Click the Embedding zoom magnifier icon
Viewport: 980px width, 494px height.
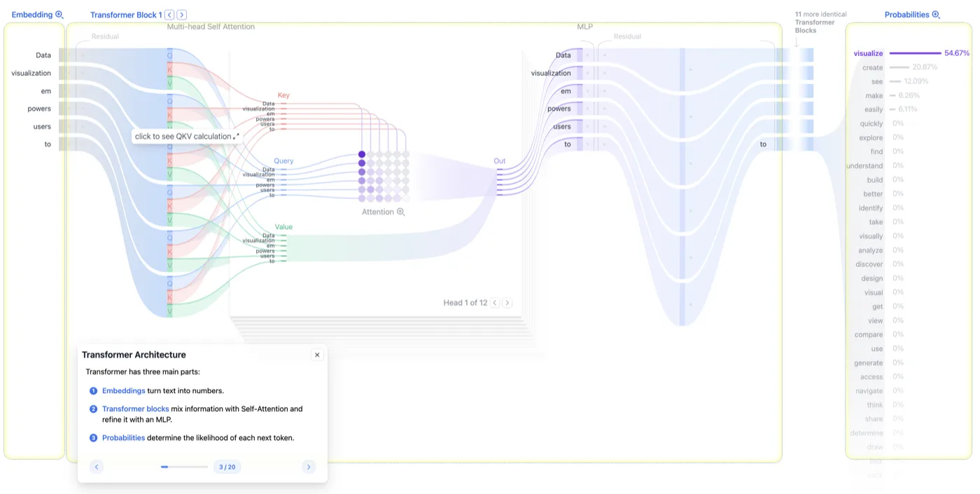point(59,15)
